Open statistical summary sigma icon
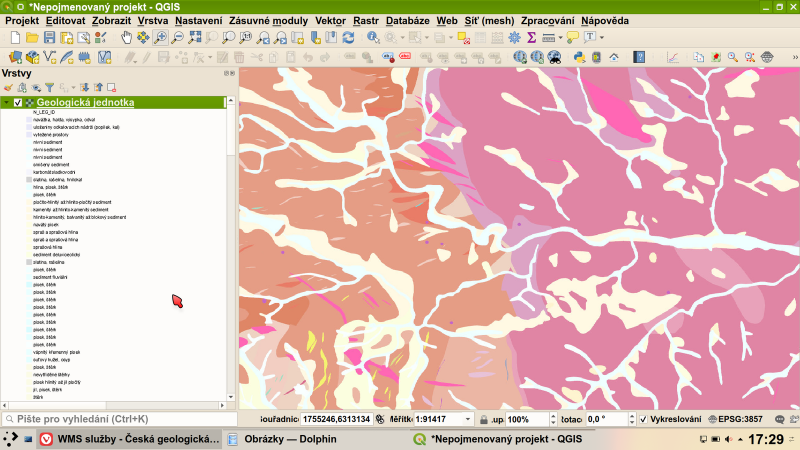 coord(531,37)
